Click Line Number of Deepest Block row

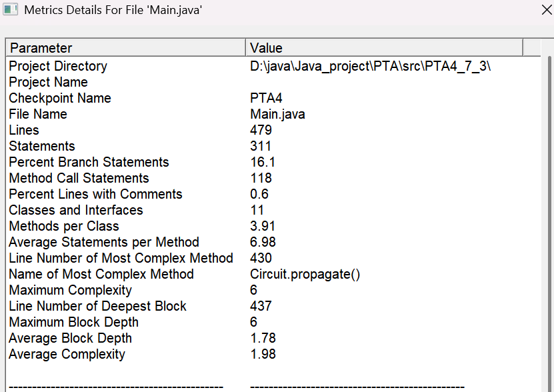pyautogui.click(x=273, y=306)
